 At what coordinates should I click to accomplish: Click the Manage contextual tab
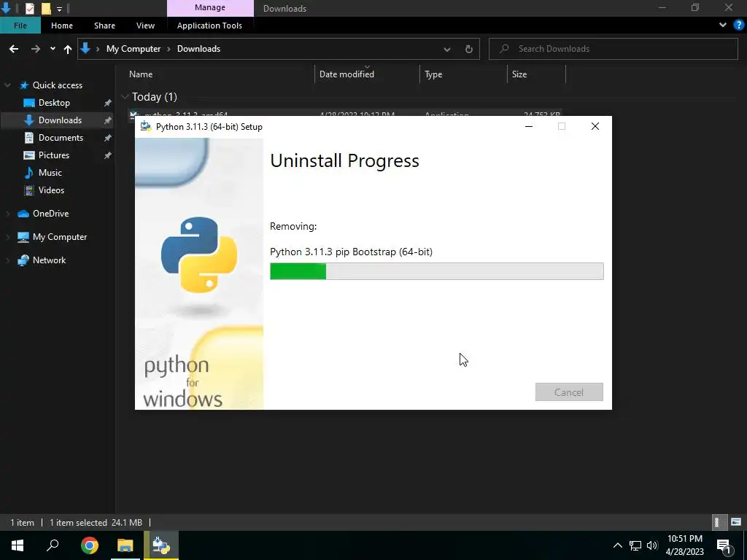(210, 7)
